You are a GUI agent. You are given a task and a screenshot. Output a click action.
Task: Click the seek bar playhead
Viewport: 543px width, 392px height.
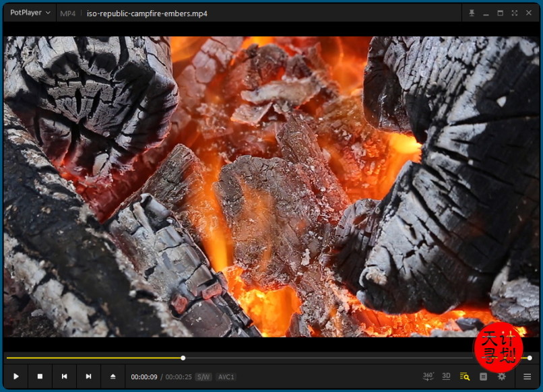click(183, 358)
